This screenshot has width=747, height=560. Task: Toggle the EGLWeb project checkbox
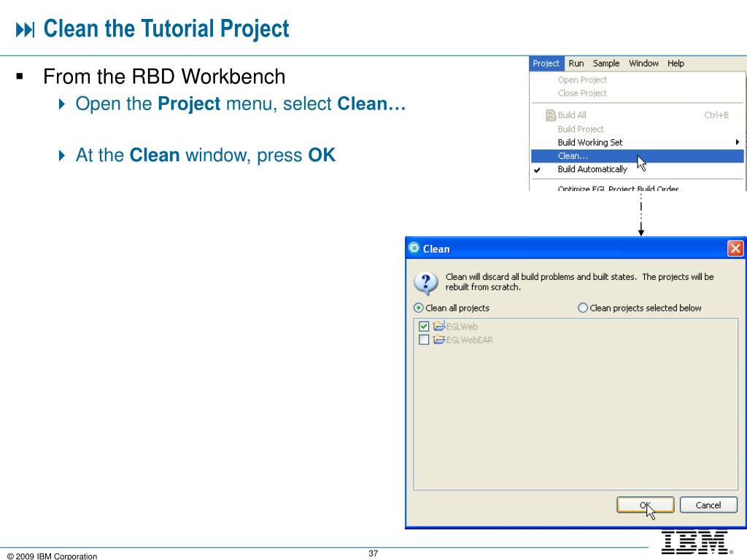click(424, 327)
